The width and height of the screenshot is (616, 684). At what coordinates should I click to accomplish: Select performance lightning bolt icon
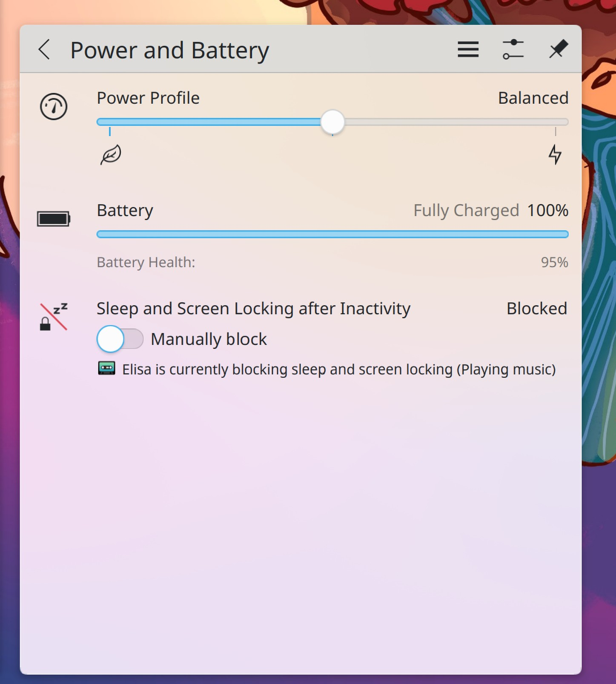click(555, 155)
